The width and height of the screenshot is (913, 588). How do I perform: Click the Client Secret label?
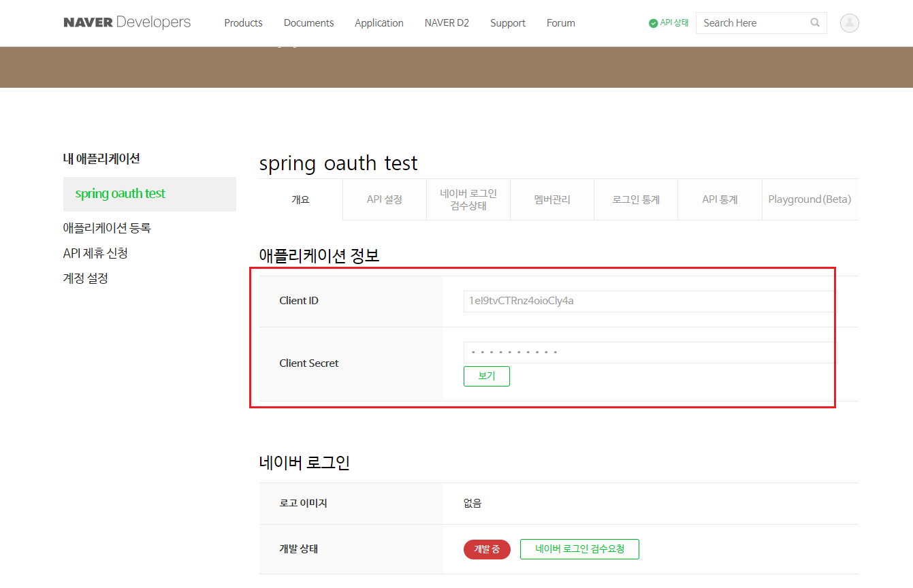(309, 363)
